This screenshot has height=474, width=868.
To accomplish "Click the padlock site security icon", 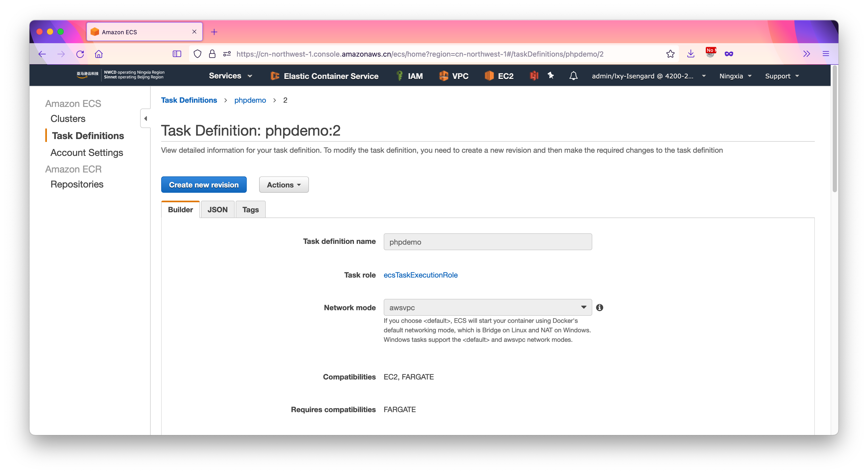I will [212, 54].
